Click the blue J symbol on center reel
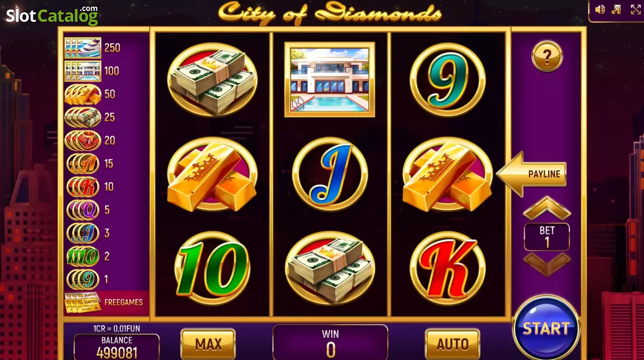Image resolution: width=644 pixels, height=360 pixels. coord(330,174)
